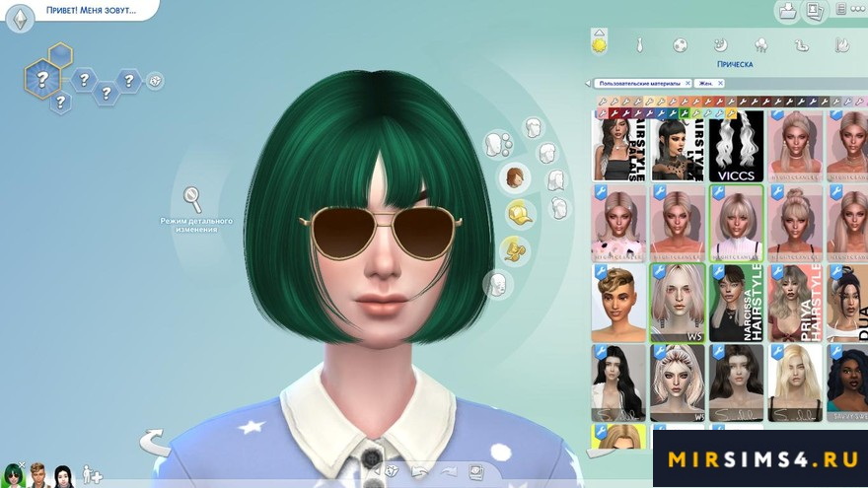This screenshot has width=868, height=488.
Task: Choose the high bun with bangs hairstyle
Action: (794, 224)
